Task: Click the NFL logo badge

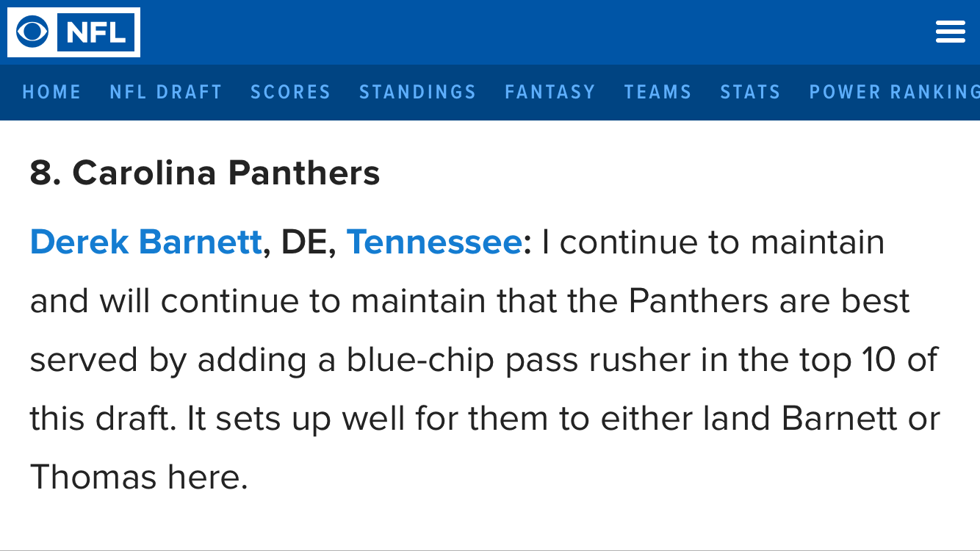Action: pyautogui.click(x=96, y=32)
